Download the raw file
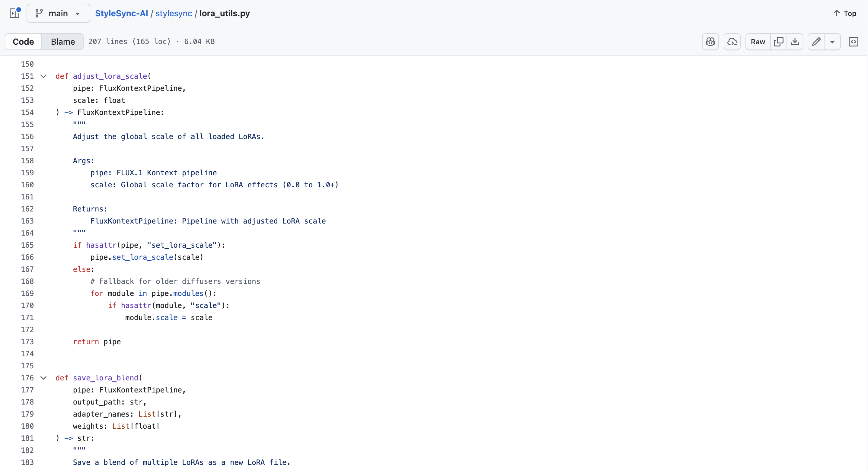 click(x=795, y=41)
